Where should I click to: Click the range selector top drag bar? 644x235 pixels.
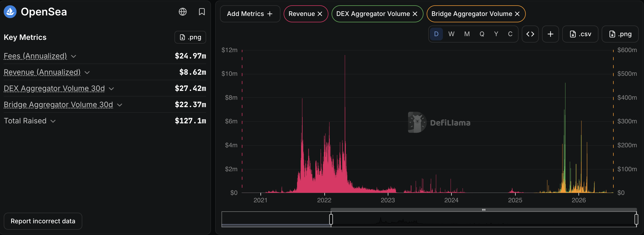(484, 210)
